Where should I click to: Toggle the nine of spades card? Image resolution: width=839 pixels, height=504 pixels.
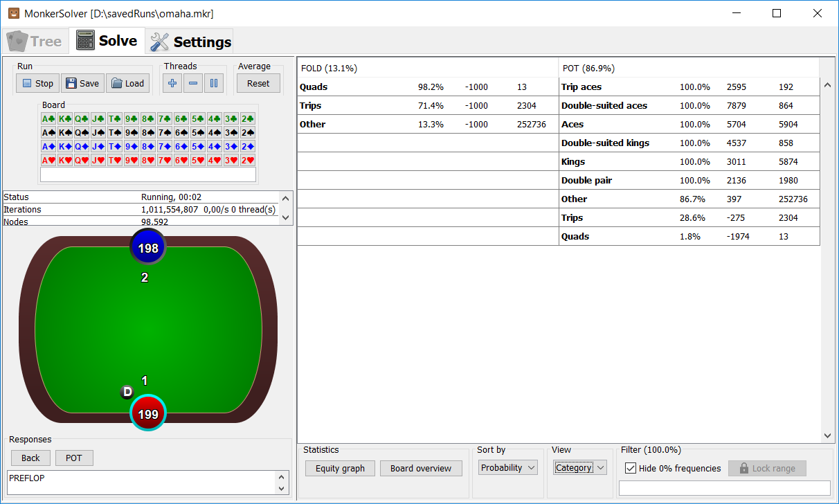click(x=132, y=132)
